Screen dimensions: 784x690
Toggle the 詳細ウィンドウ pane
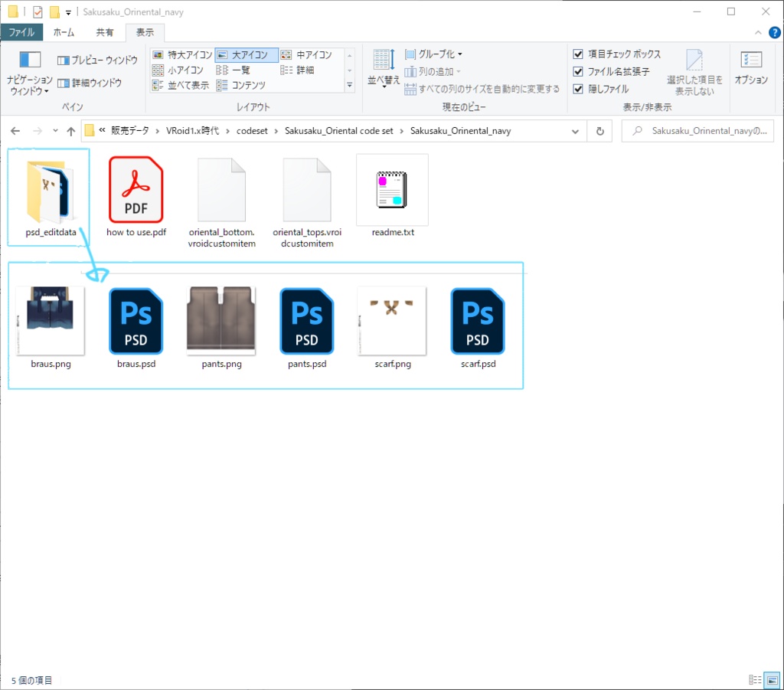coord(90,83)
